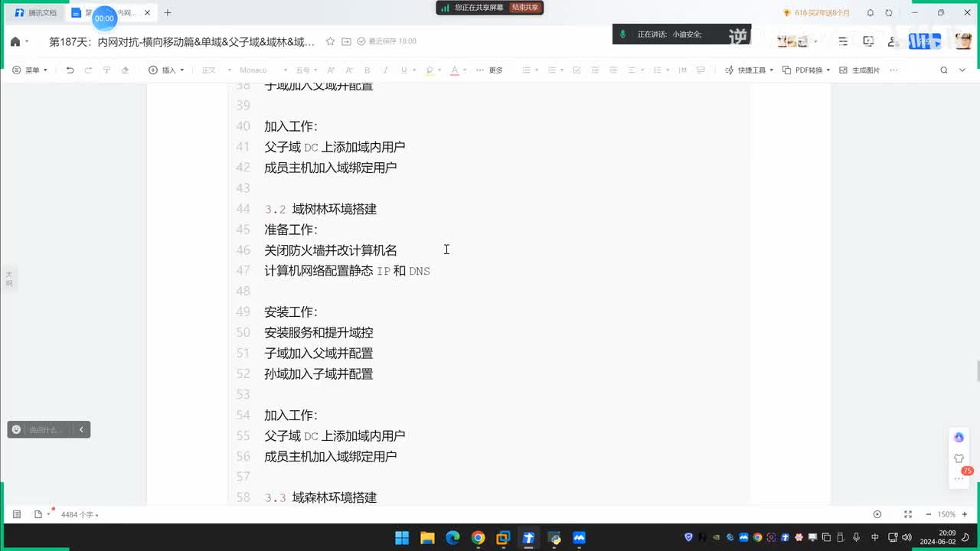Open the 菜单 menu
Viewport: 980px width, 551px height.
(31, 70)
